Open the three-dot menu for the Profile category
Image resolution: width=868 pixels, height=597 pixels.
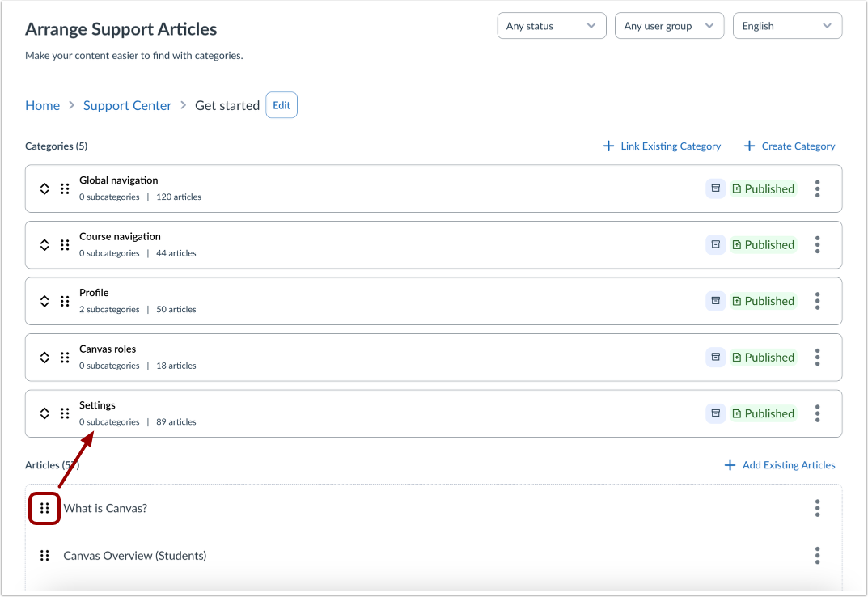click(x=817, y=300)
